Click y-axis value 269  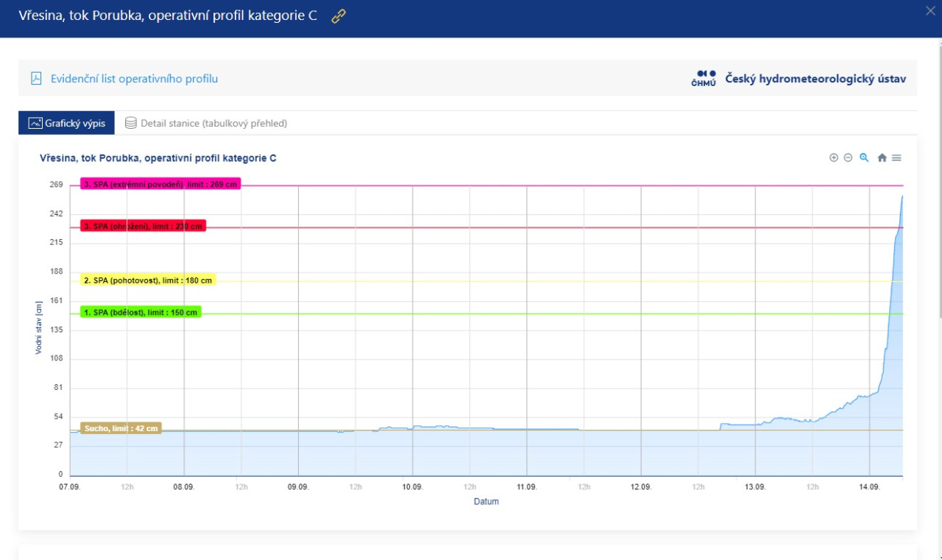point(56,185)
